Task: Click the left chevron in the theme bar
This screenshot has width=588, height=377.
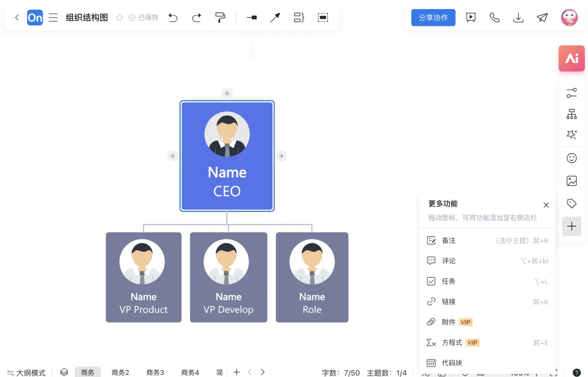Action: (x=249, y=372)
